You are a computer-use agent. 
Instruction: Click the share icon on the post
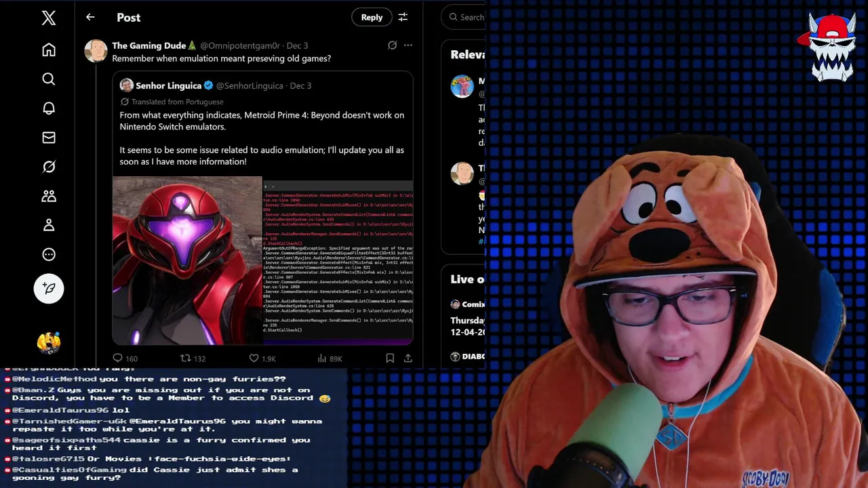408,358
